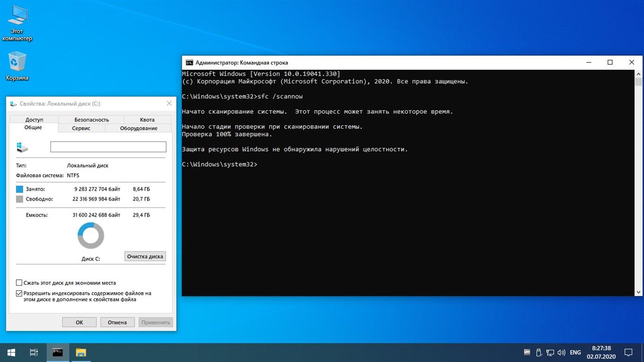Click the VMware Tools tray icon
Viewport: 644px width, 362px height.
tap(526, 352)
